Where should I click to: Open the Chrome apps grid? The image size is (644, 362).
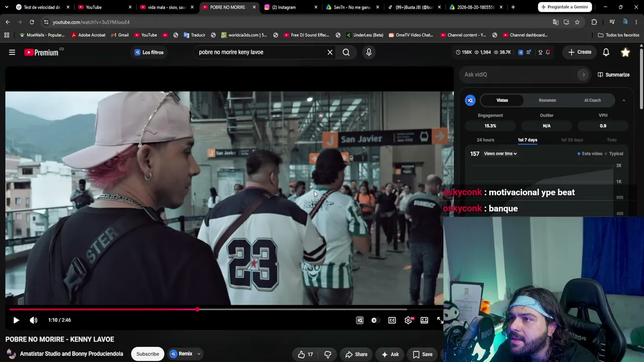point(7,35)
